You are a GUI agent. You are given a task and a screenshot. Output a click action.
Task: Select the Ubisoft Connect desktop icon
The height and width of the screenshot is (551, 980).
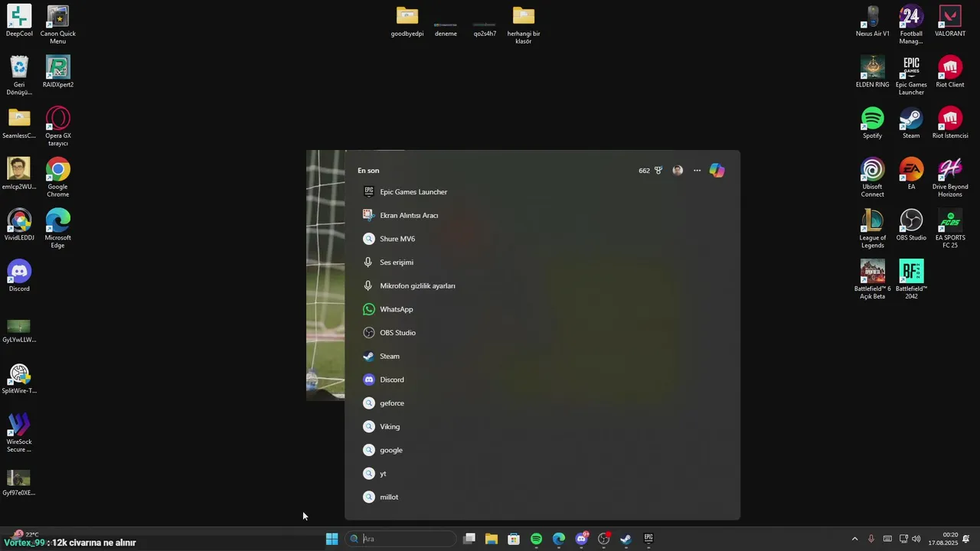pos(873,178)
